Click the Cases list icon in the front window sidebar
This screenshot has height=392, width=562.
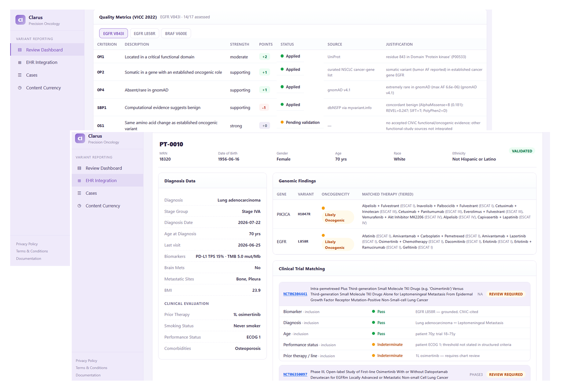click(x=79, y=193)
